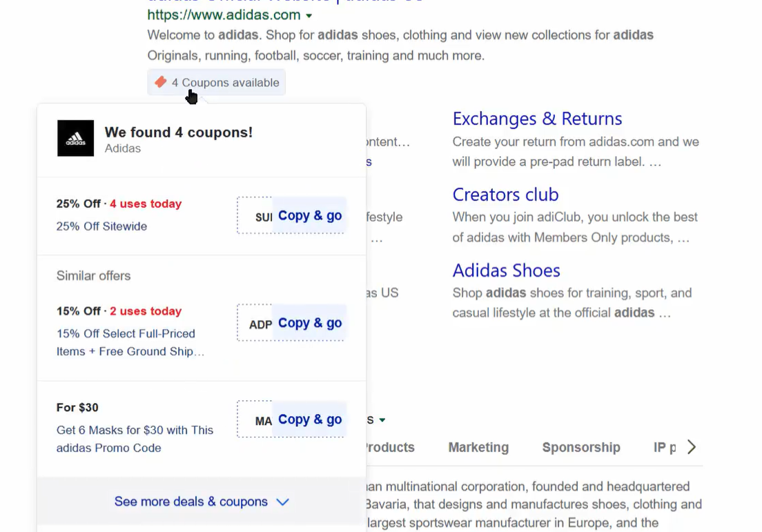Copy & go for the 15% Off coupon

click(x=309, y=323)
